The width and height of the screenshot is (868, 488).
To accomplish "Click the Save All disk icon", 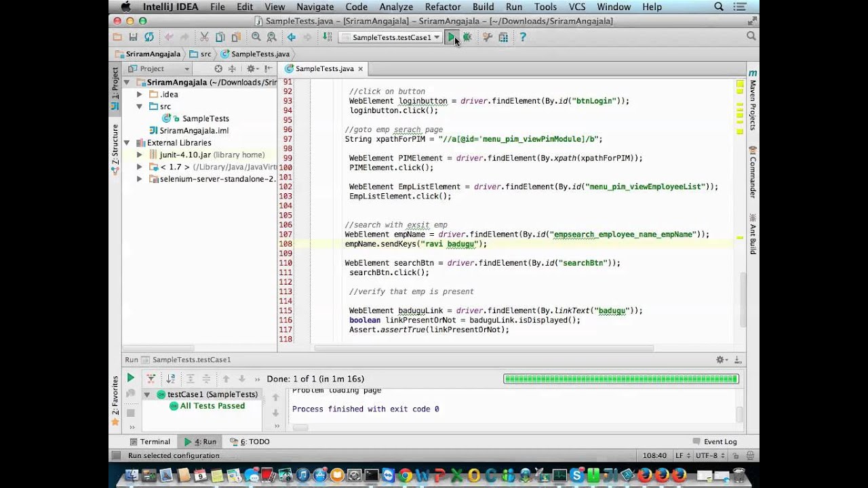I will pos(133,37).
